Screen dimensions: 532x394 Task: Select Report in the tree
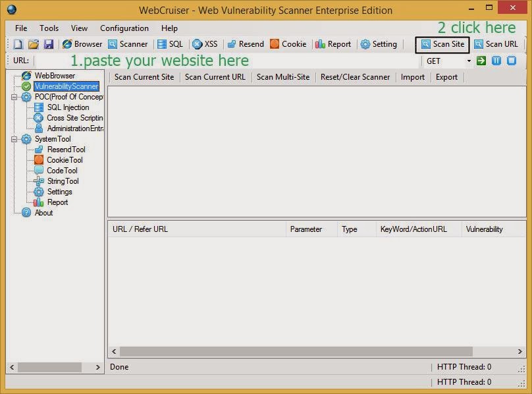[x=57, y=202]
